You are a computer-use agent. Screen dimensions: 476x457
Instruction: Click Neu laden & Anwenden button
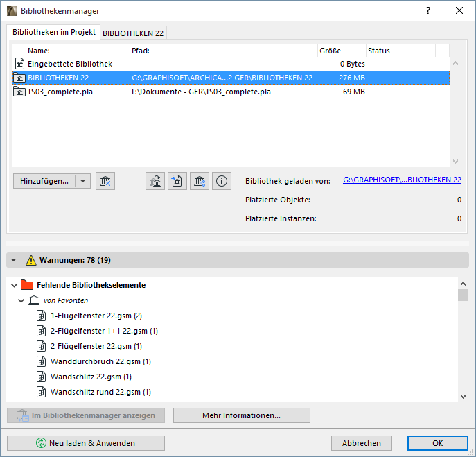point(86,443)
